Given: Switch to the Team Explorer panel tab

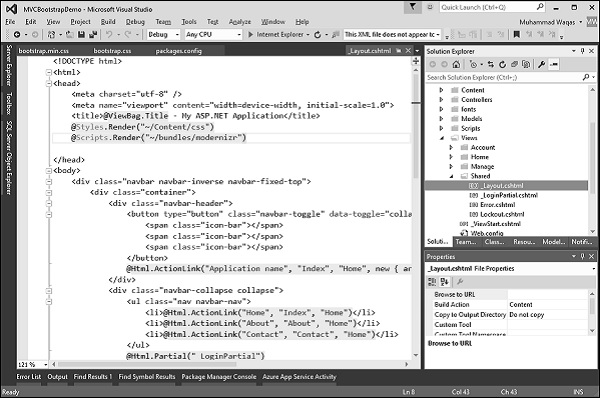Looking at the screenshot, I should tap(466, 241).
